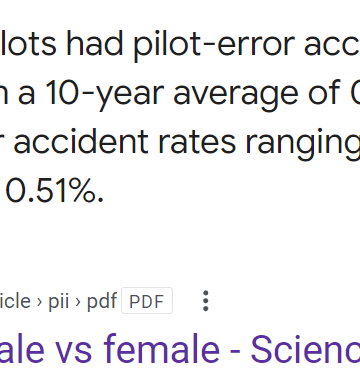Click the word 'average' in snippet
360x392 pixels.
point(236,94)
